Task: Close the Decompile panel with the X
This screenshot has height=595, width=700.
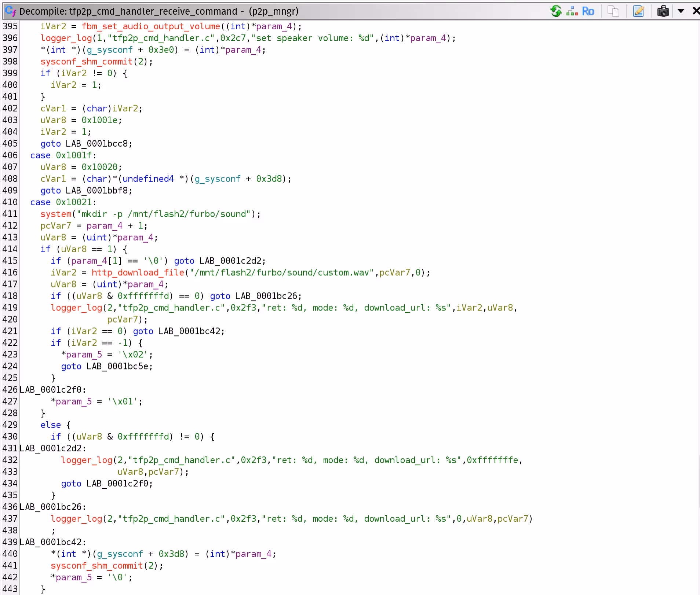Action: (696, 11)
